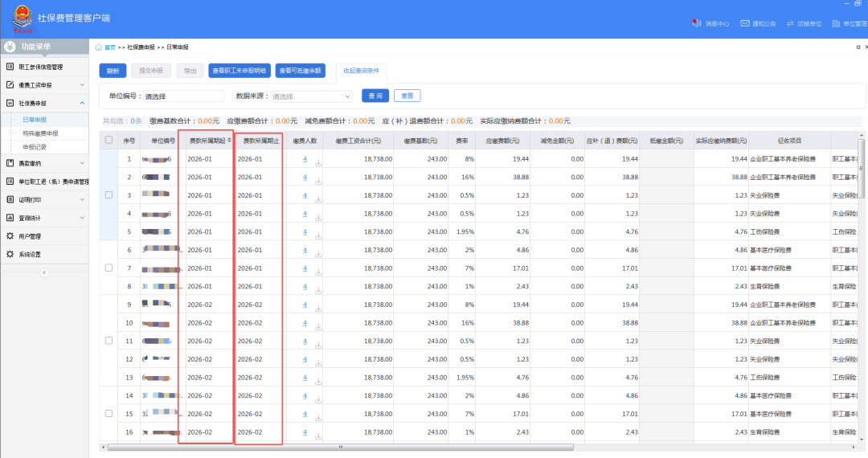Image resolution: width=868 pixels, height=458 pixels.
Task: Click the 功能菜单 yen icon header
Action: click(x=10, y=47)
